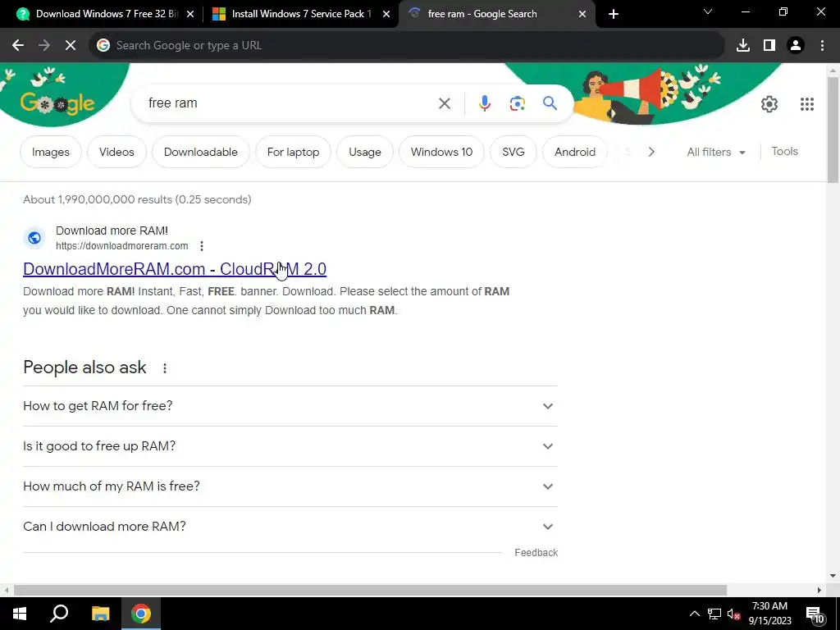Toggle Chrome side panel icon

pos(769,46)
